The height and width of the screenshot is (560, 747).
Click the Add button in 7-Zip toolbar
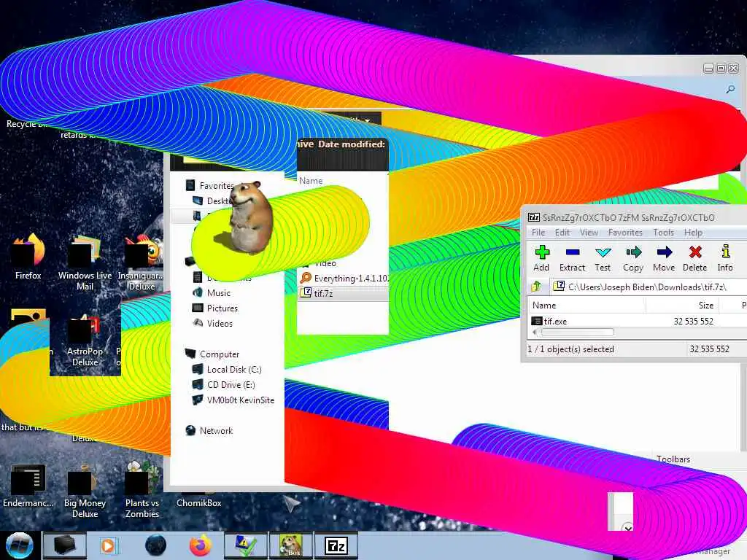point(542,259)
